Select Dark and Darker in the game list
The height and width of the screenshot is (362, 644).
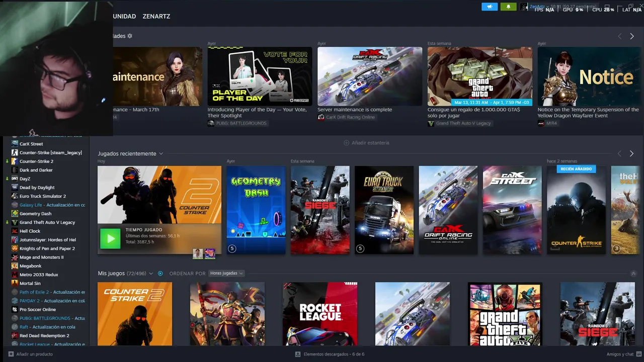[x=36, y=170]
